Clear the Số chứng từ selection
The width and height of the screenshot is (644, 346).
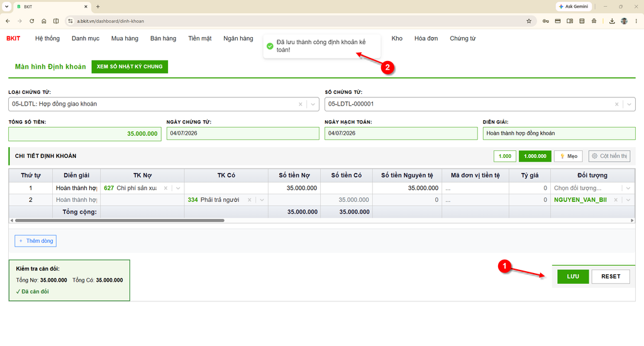click(x=616, y=104)
